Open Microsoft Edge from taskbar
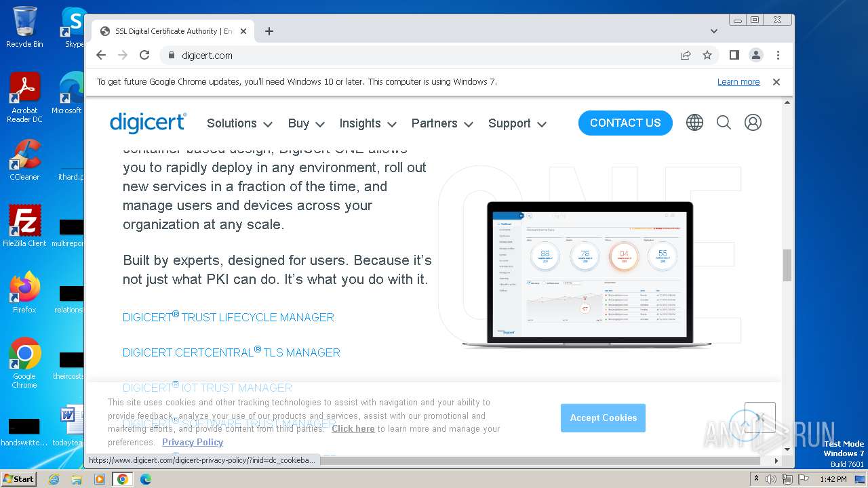This screenshot has height=488, width=868. (146, 479)
